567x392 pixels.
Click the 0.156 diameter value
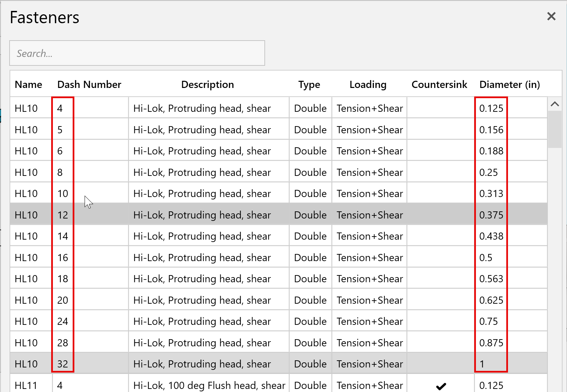[491, 130]
